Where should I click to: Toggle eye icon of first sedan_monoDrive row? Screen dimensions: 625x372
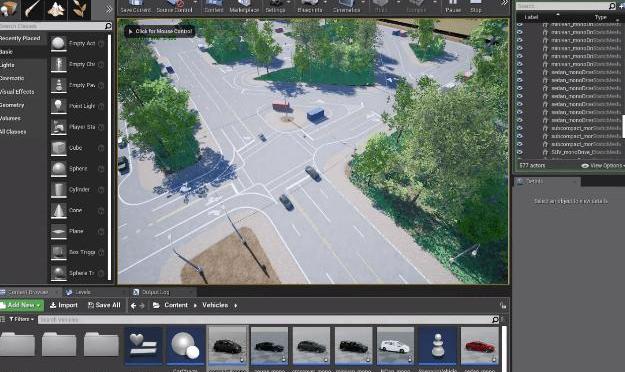point(519,72)
